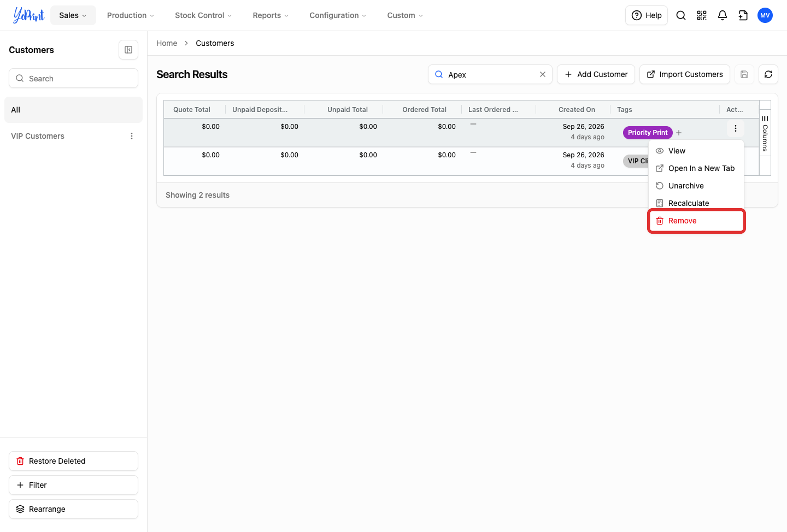
Task: Select the VIP Customers view
Action: coord(38,136)
